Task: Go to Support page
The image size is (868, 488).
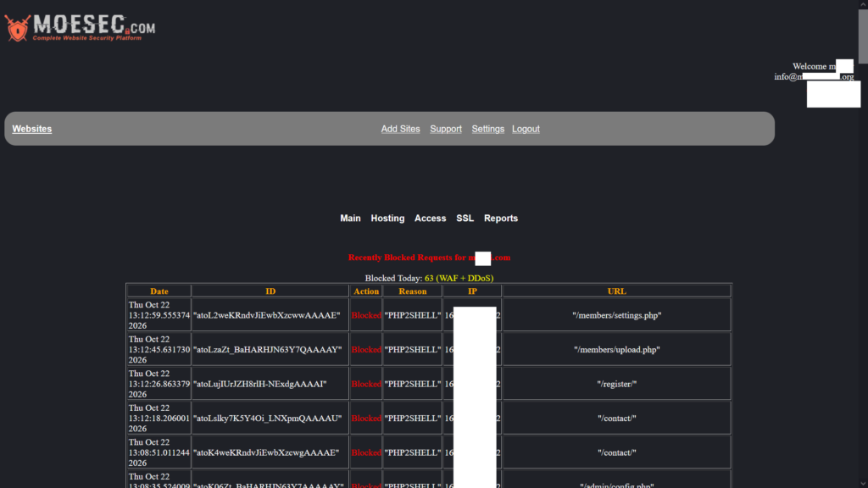Action: pyautogui.click(x=446, y=129)
